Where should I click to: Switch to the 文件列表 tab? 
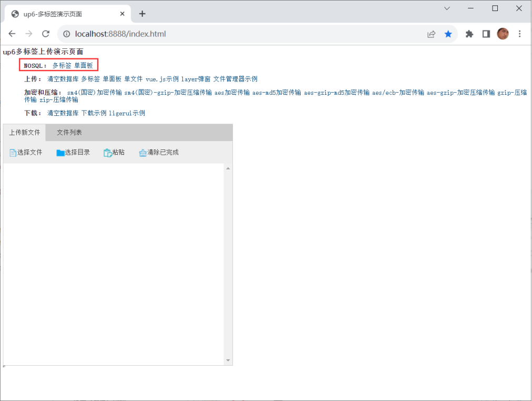pos(69,133)
